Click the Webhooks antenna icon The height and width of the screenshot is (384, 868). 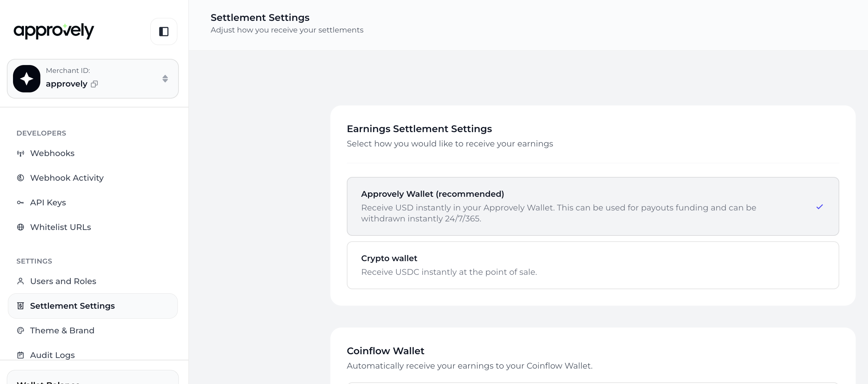21,153
